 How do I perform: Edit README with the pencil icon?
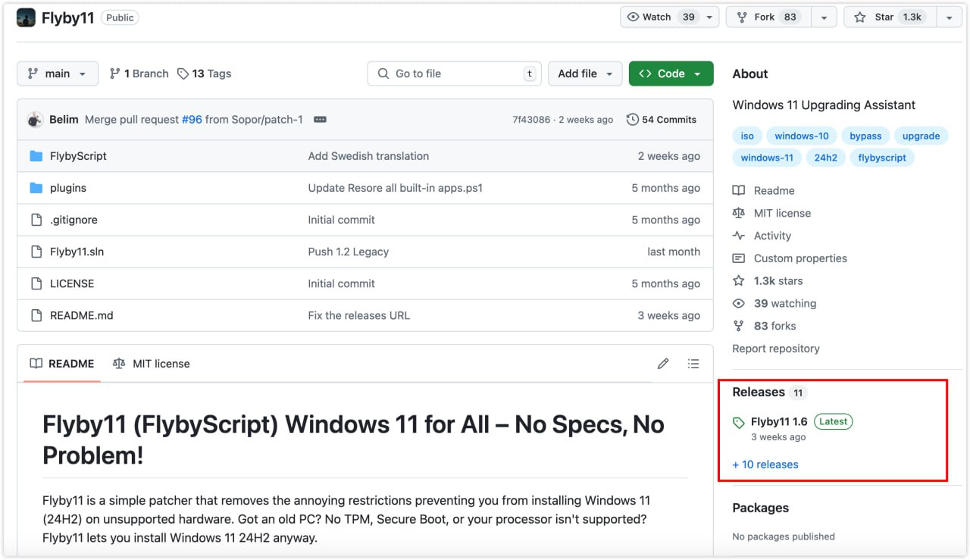point(663,364)
